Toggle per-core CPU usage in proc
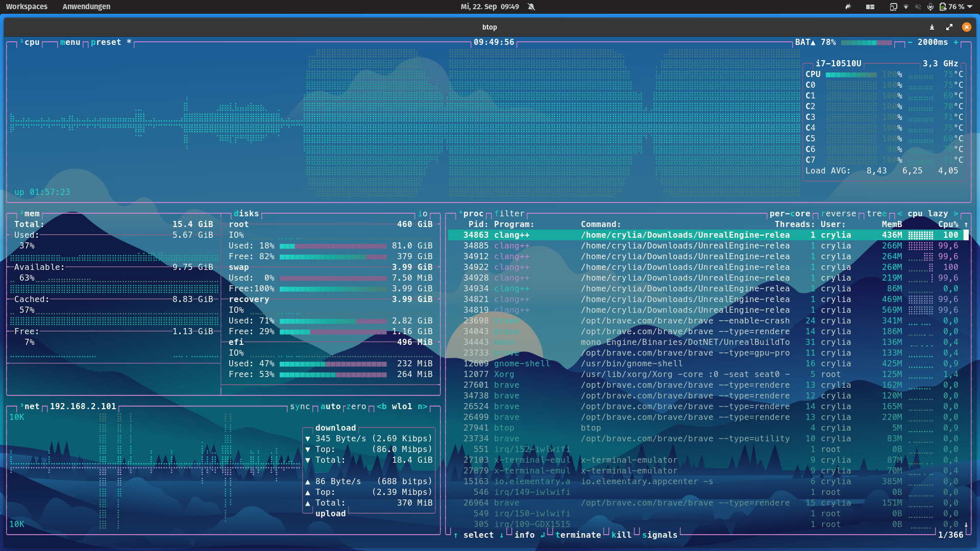The width and height of the screenshot is (980, 551). coord(790,214)
